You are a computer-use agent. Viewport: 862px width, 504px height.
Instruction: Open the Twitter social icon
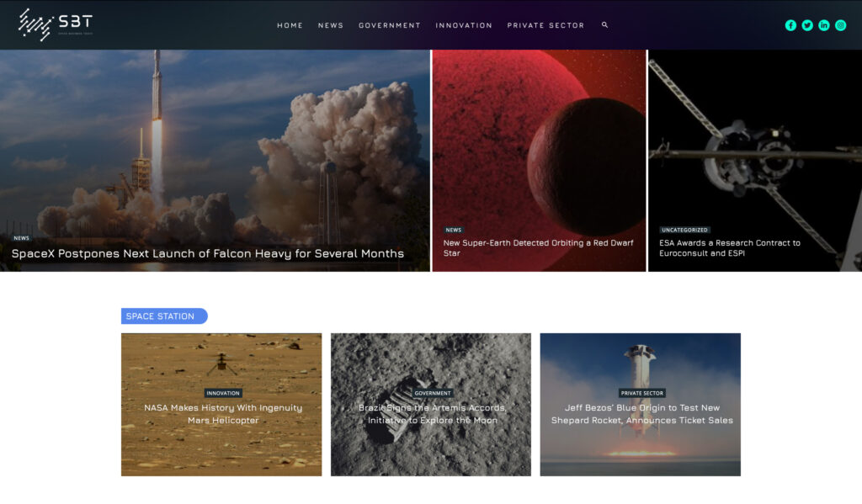coord(807,25)
